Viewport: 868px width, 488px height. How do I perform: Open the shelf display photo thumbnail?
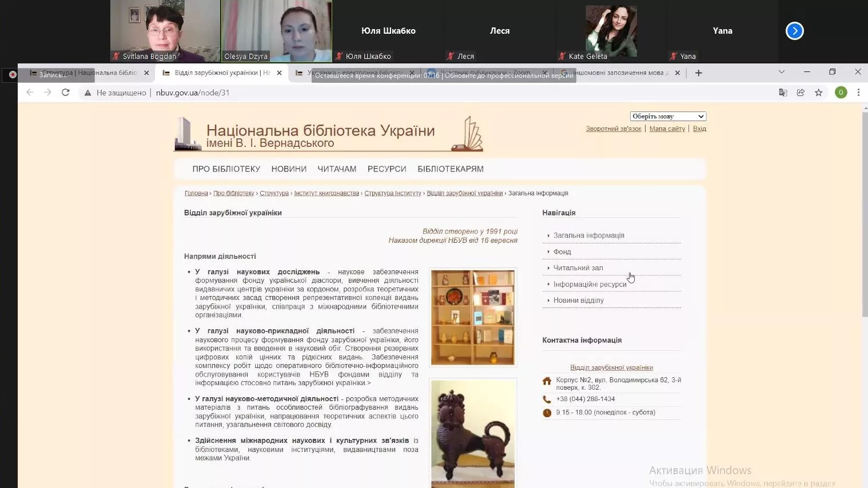click(x=472, y=317)
